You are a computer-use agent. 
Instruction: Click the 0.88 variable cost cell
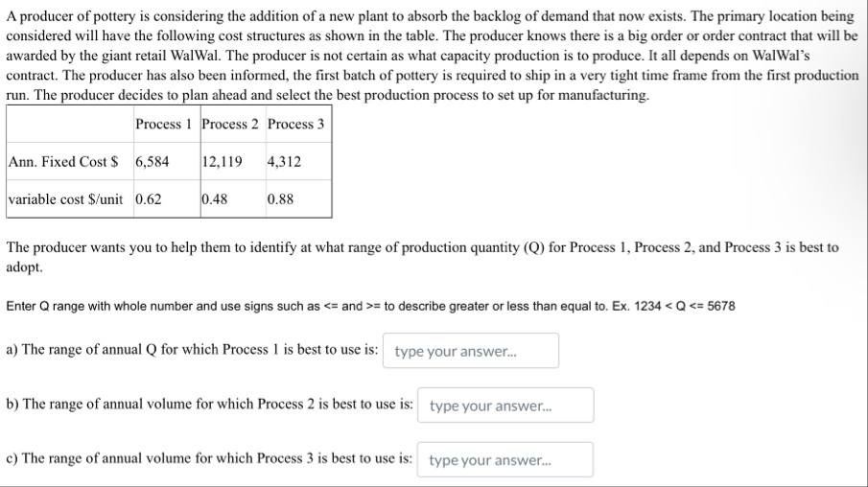click(x=298, y=199)
